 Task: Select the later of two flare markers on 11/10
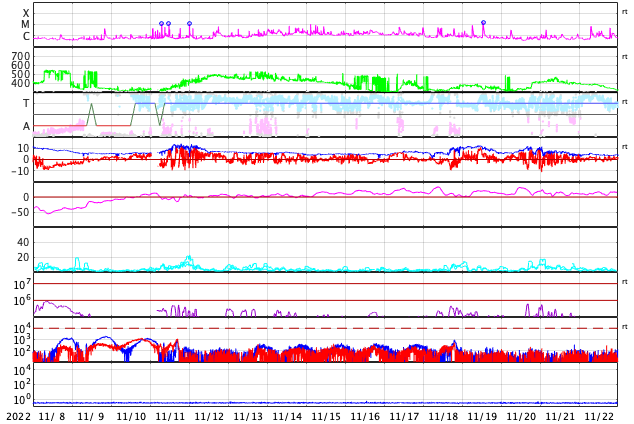tap(168, 23)
